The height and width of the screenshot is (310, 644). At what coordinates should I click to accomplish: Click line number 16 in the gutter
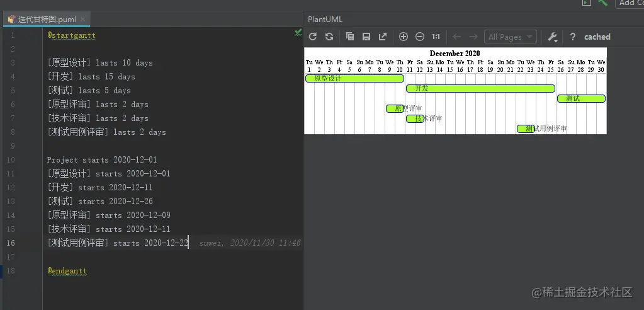click(11, 243)
